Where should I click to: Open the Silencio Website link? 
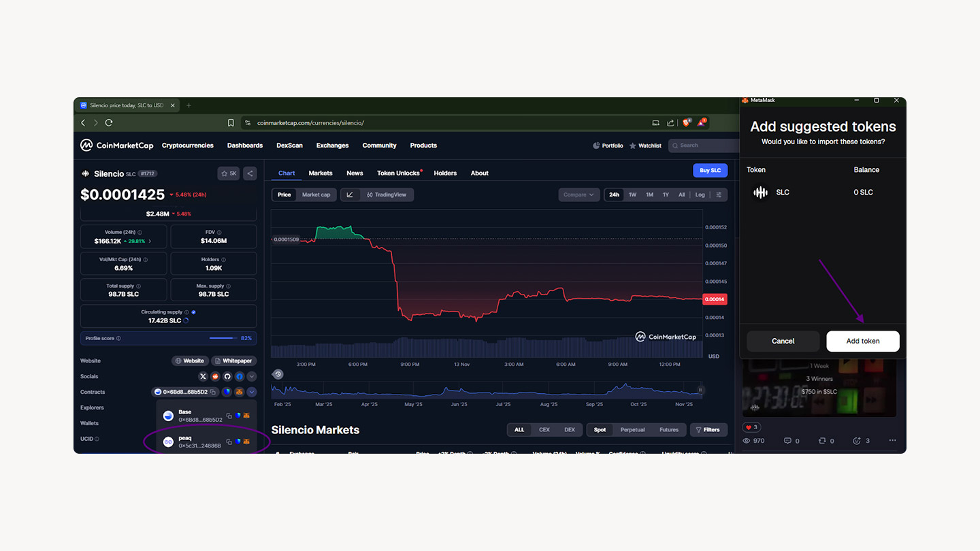click(190, 361)
